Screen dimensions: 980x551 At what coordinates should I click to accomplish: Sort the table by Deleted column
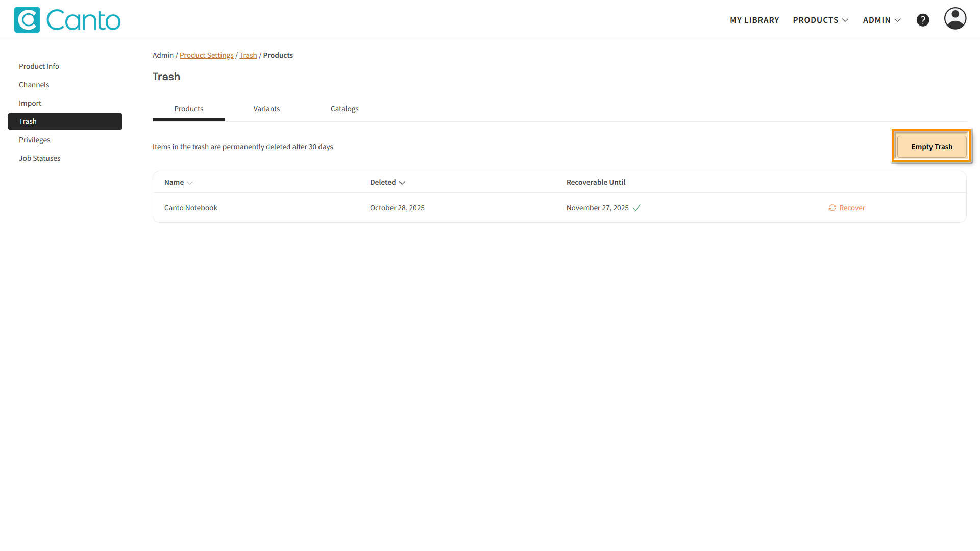coord(387,182)
